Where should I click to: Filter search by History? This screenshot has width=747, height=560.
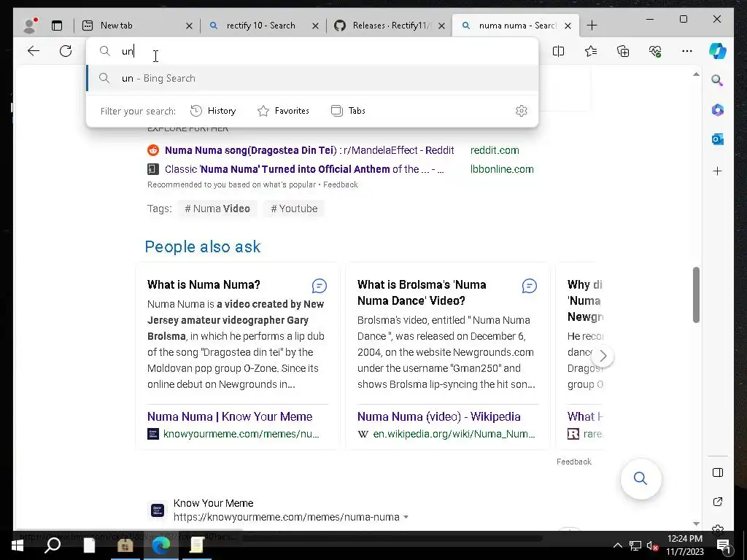[213, 111]
